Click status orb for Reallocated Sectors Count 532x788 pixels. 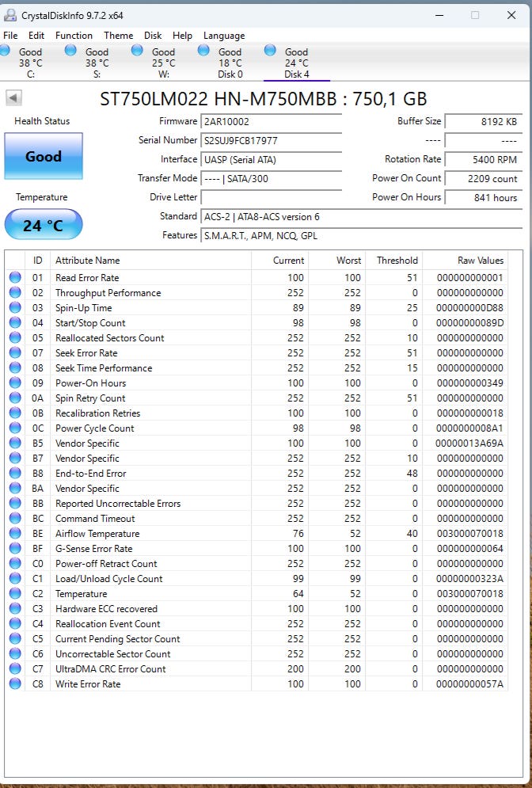15,337
